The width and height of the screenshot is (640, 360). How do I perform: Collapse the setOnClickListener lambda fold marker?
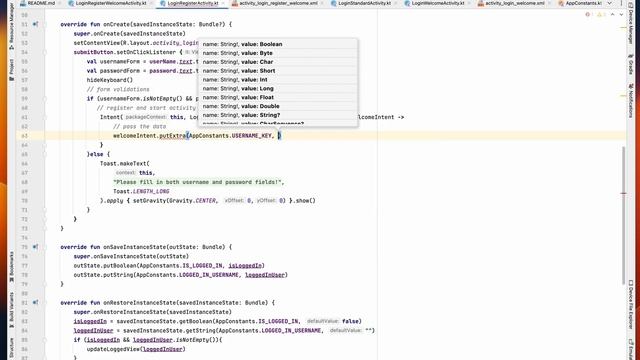[45, 52]
